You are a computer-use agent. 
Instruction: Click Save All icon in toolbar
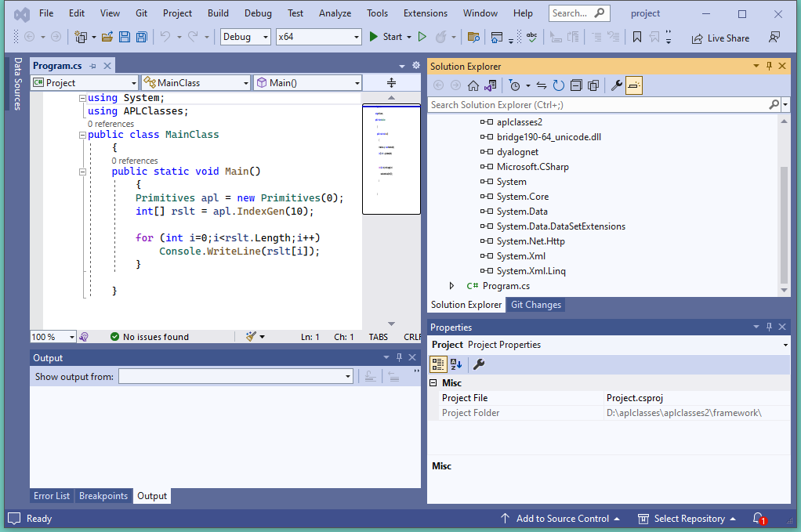pyautogui.click(x=141, y=37)
